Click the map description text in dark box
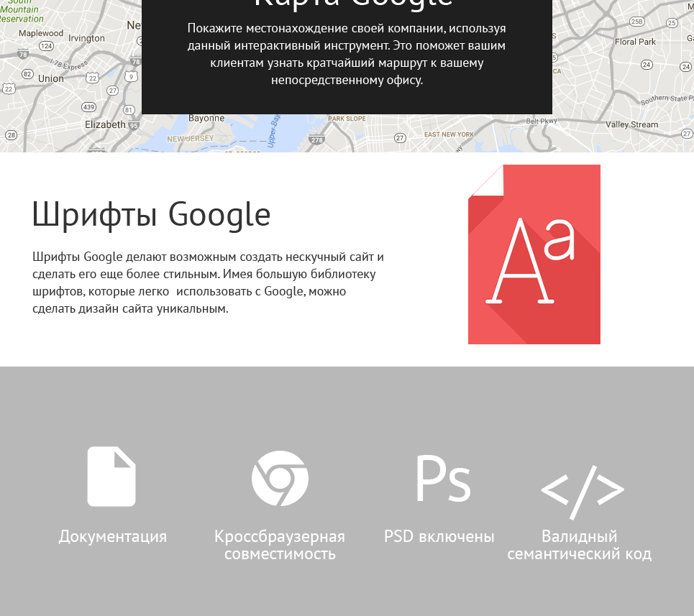694x616 pixels. [347, 54]
